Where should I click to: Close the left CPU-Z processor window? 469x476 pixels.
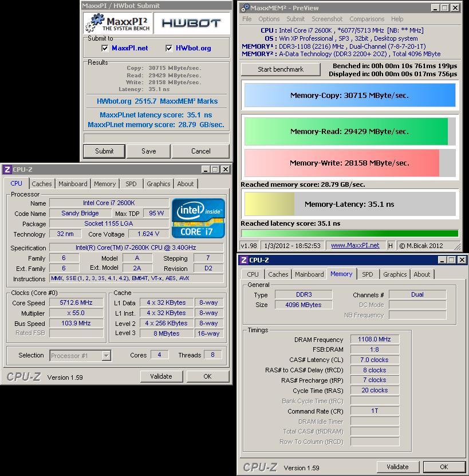tap(226, 170)
